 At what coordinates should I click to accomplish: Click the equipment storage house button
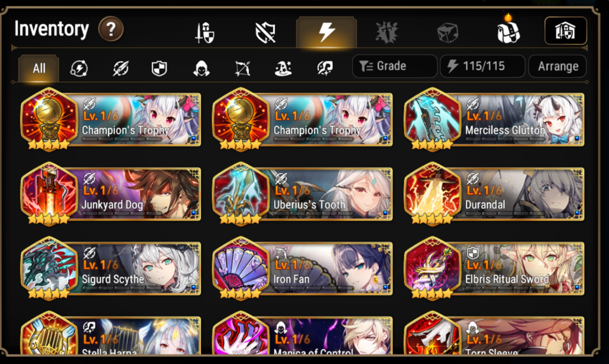coord(566,31)
